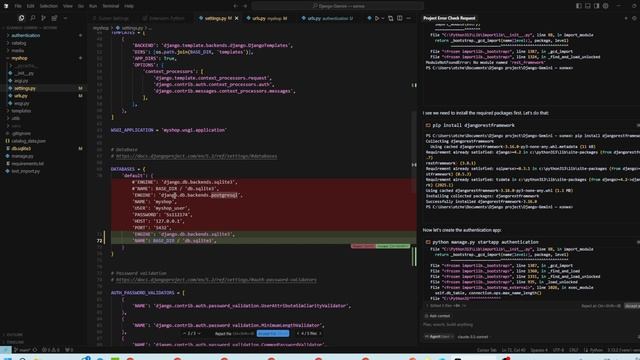This screenshot has height=360, width=640.
Task: Open the Selection menu
Action: [x=49, y=6]
